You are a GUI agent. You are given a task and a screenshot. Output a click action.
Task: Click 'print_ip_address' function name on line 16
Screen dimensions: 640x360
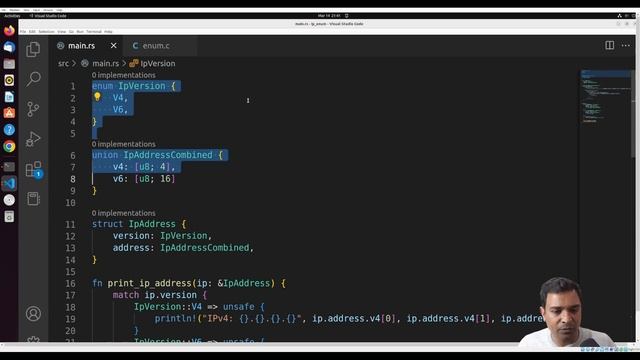149,283
